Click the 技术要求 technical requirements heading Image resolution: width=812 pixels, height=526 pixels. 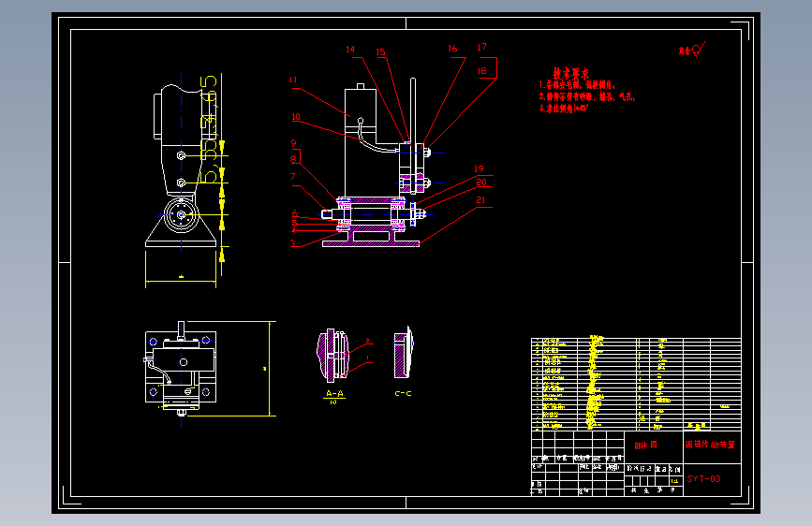[x=570, y=73]
